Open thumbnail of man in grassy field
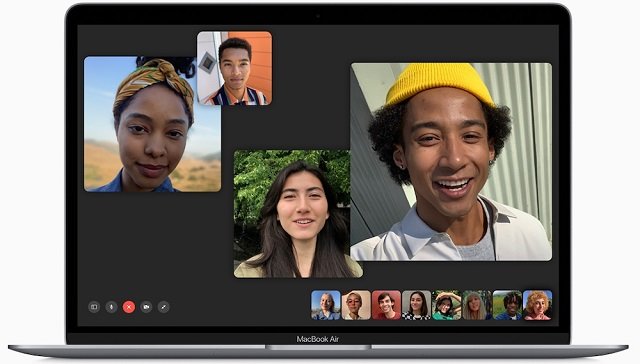640x364 pixels. pos(507,305)
